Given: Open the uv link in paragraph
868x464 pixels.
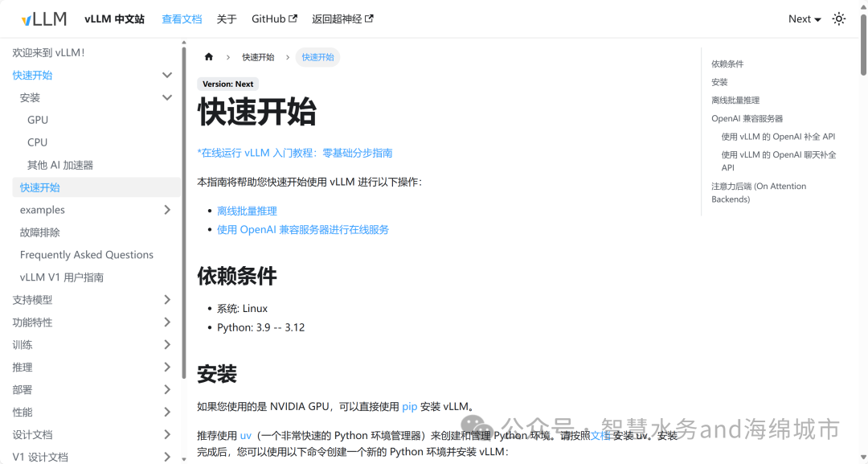Looking at the screenshot, I should 246,435.
